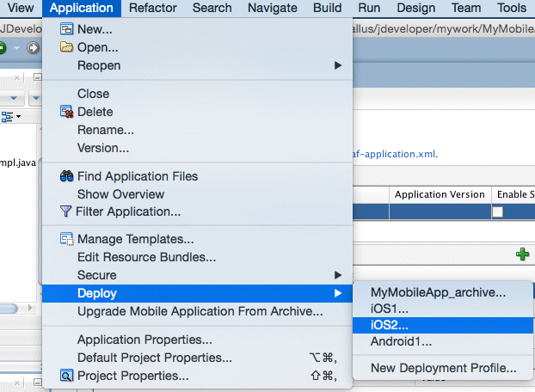
Task: Select New Deployment Profile option
Action: tap(443, 368)
